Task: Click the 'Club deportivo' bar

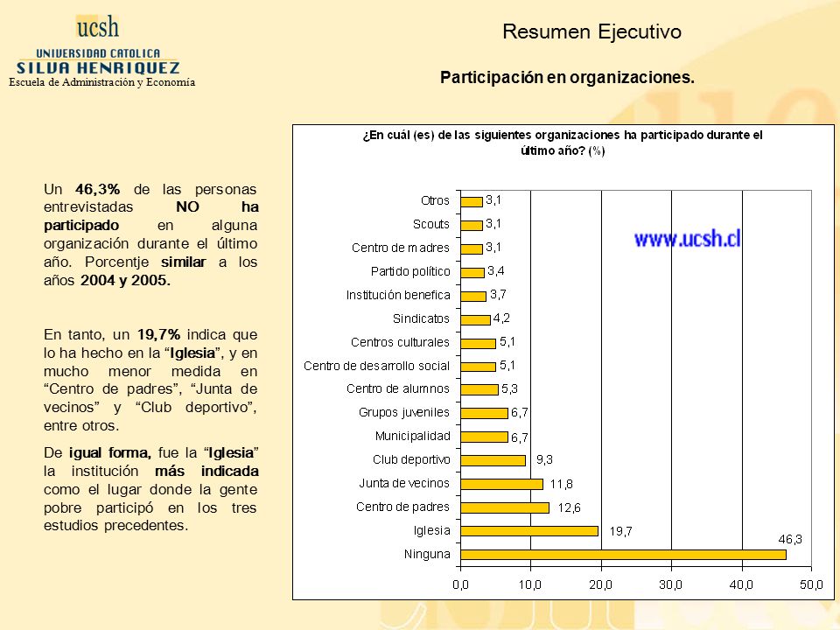Action: click(x=493, y=460)
